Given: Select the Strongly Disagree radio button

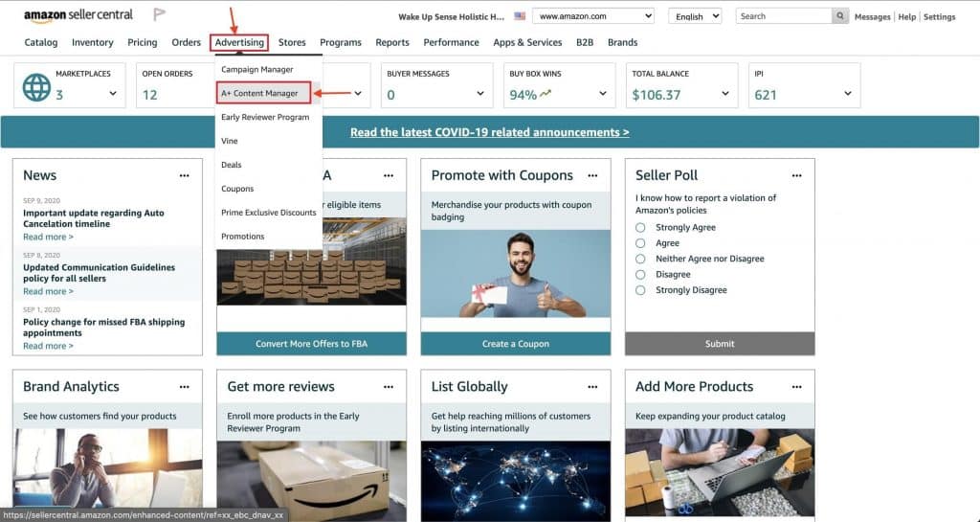Looking at the screenshot, I should 640,290.
